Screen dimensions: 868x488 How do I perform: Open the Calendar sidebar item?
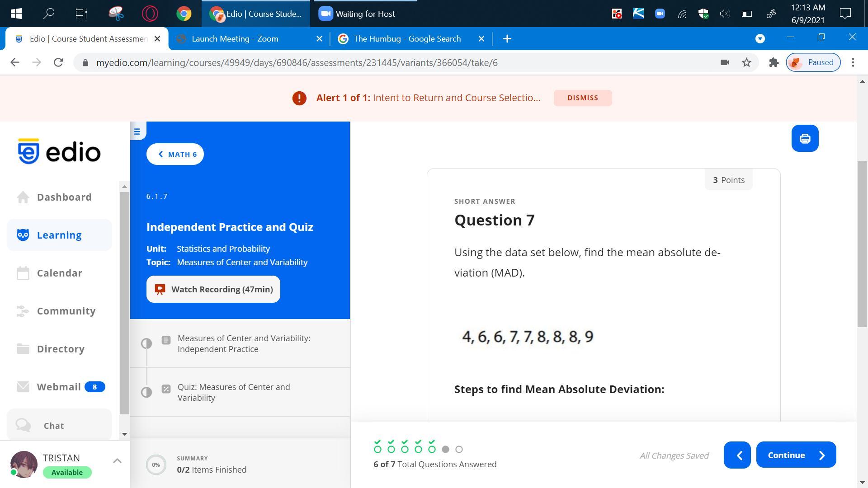(59, 273)
